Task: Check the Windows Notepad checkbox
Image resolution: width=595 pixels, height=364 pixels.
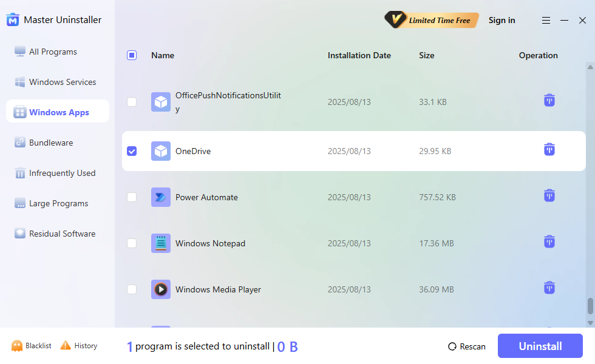Action: click(x=132, y=243)
